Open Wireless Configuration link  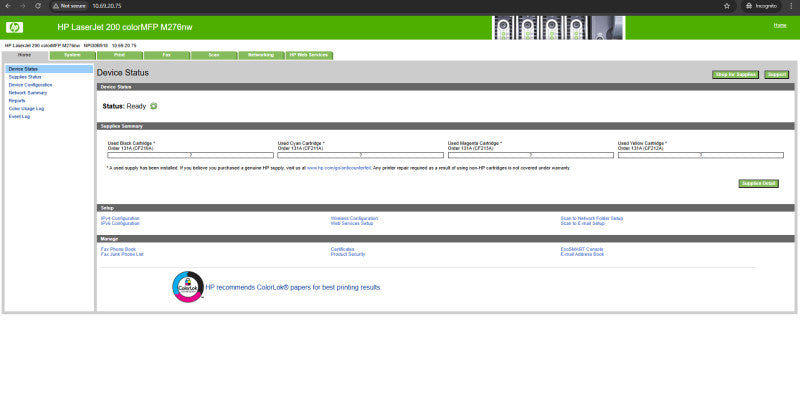click(354, 218)
